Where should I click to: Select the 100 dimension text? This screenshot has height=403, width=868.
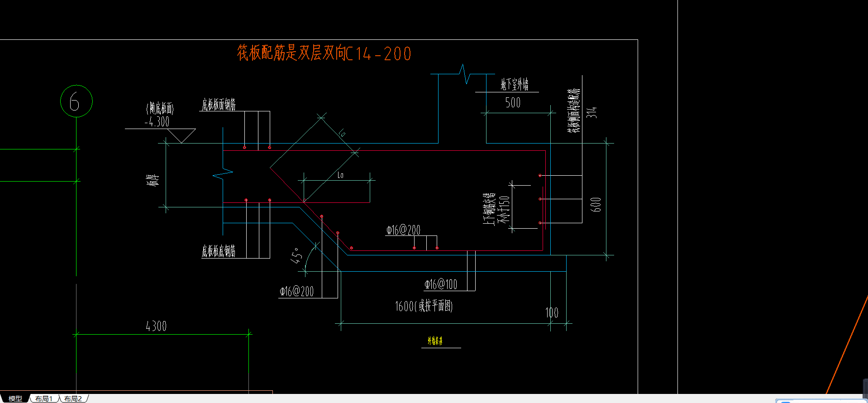tap(552, 313)
